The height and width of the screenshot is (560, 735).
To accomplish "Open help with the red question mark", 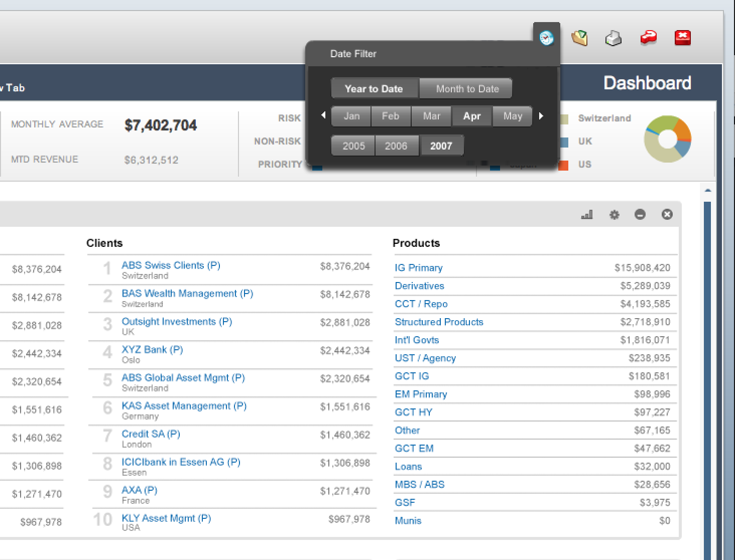I will 648,38.
